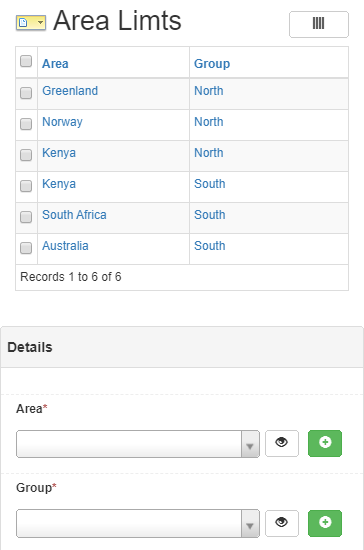Check the Australia row checkbox
The height and width of the screenshot is (550, 364).
click(x=26, y=248)
